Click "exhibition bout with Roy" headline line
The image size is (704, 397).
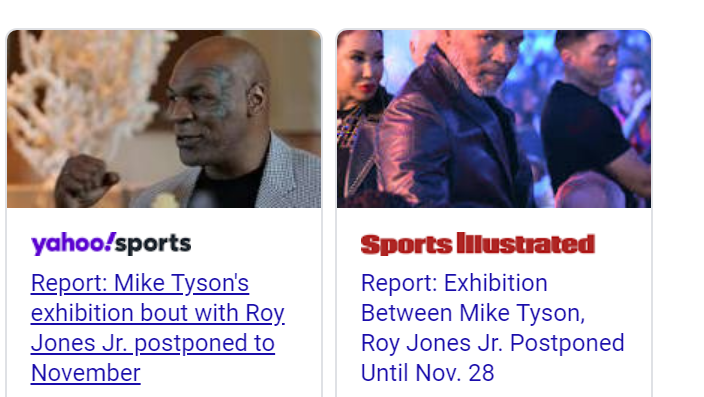158,313
